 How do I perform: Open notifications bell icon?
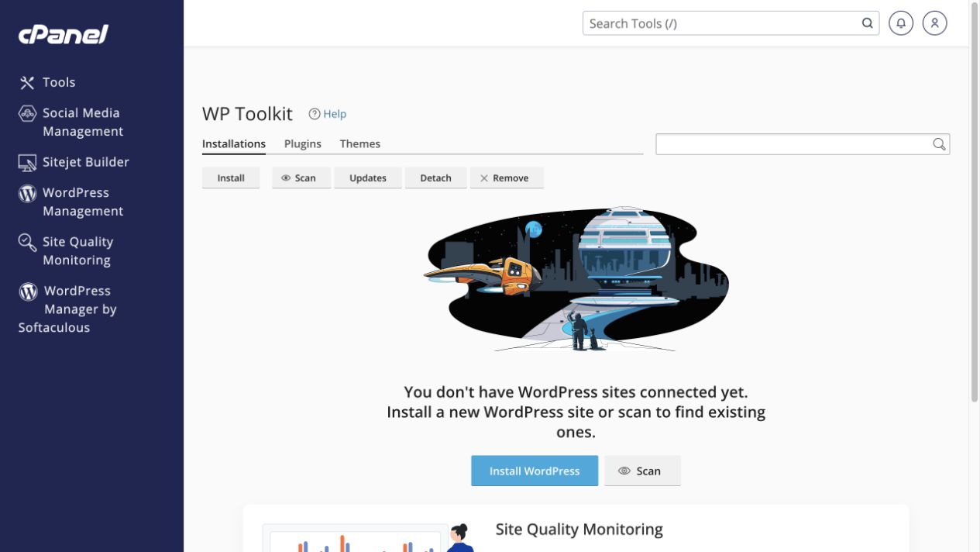click(901, 23)
